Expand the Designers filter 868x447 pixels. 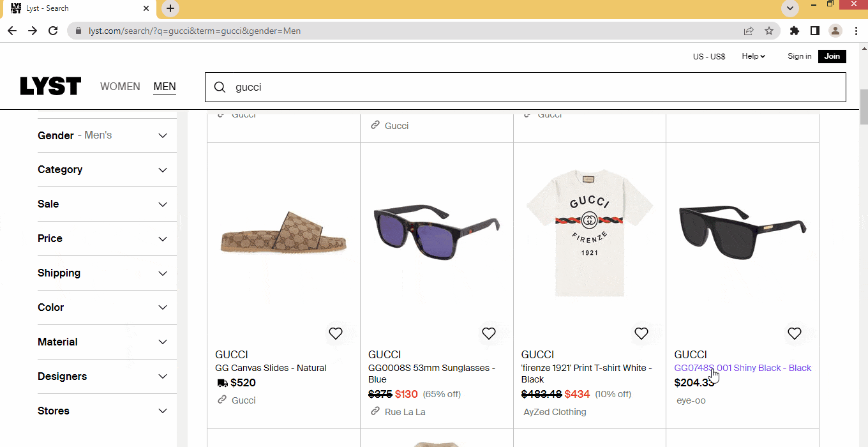point(107,377)
